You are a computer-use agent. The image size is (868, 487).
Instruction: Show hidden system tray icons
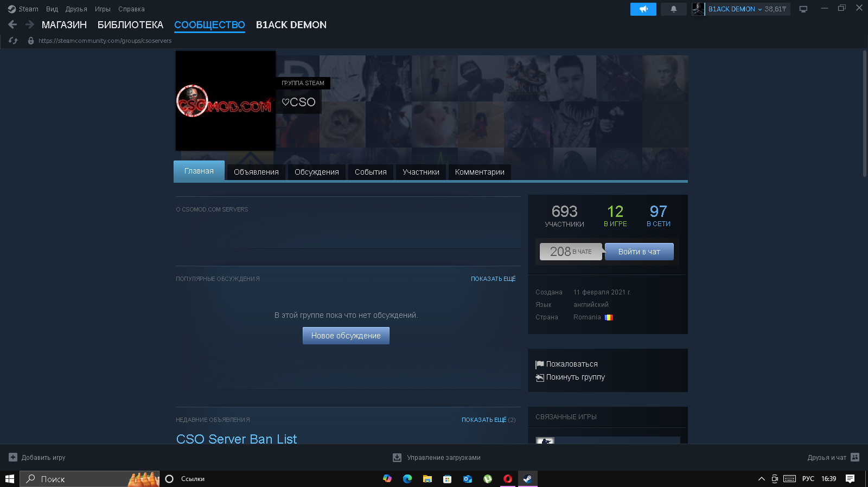(761, 479)
